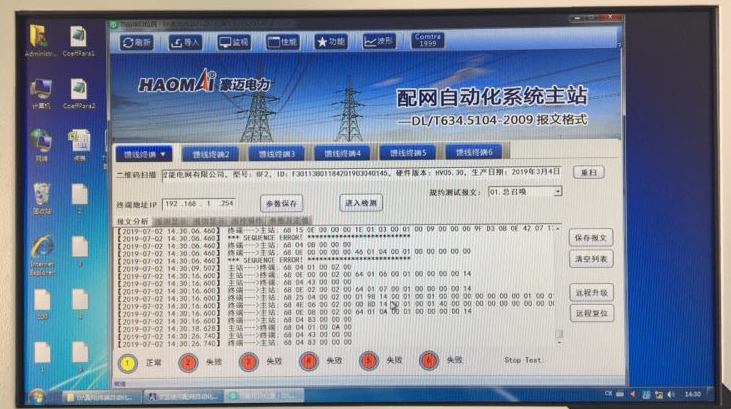This screenshot has height=409, width=731.
Task: Open the 馈线终端 first tab dropdown arrow
Action: (x=163, y=155)
